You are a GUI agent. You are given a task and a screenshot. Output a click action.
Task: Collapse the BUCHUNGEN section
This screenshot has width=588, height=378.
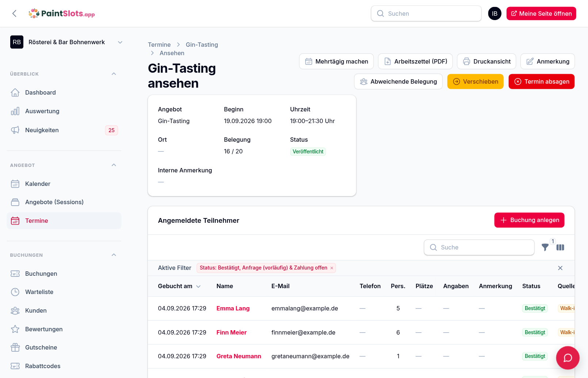click(x=114, y=255)
